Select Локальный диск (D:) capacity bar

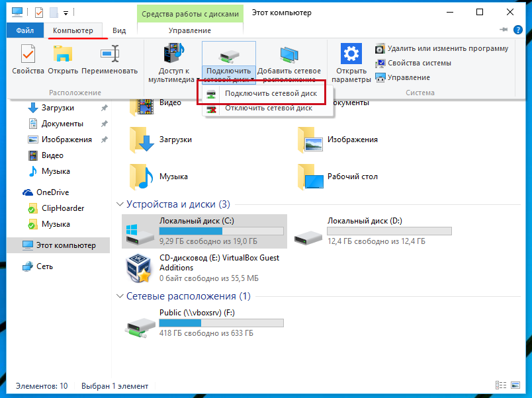pos(389,231)
